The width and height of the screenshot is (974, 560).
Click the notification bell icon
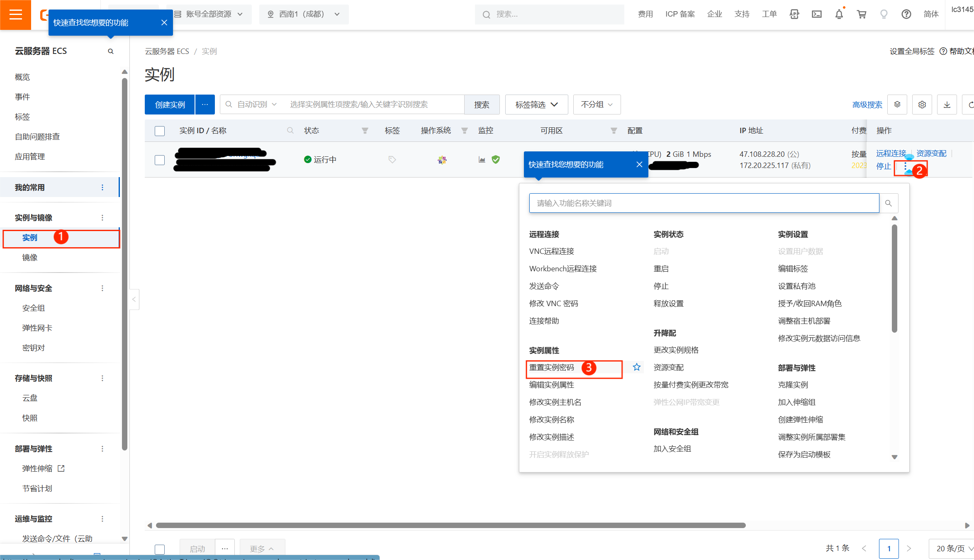839,14
